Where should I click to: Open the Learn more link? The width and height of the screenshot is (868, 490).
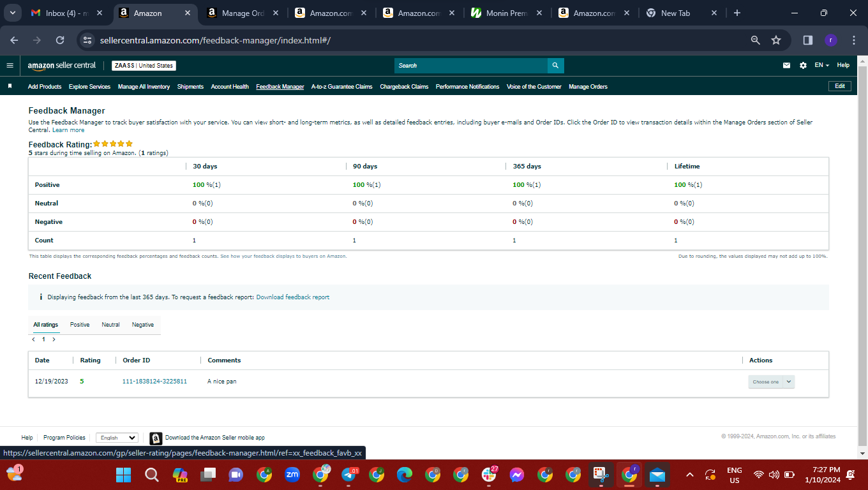[x=68, y=130]
